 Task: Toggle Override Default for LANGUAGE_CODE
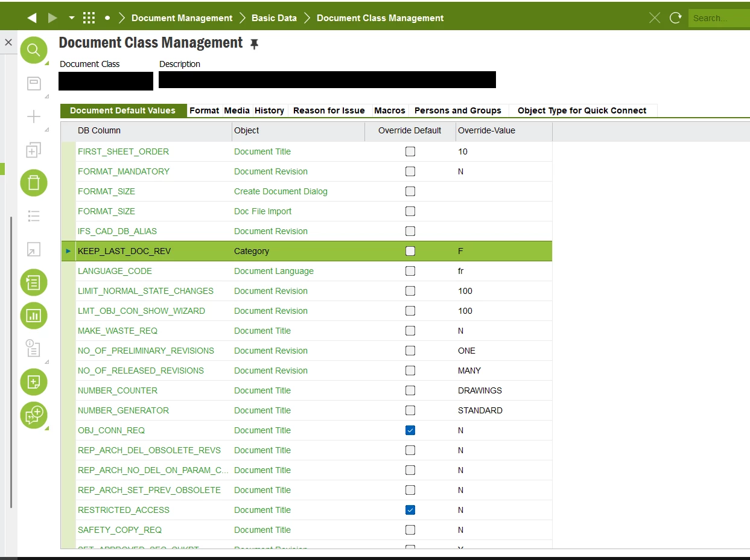pyautogui.click(x=410, y=271)
